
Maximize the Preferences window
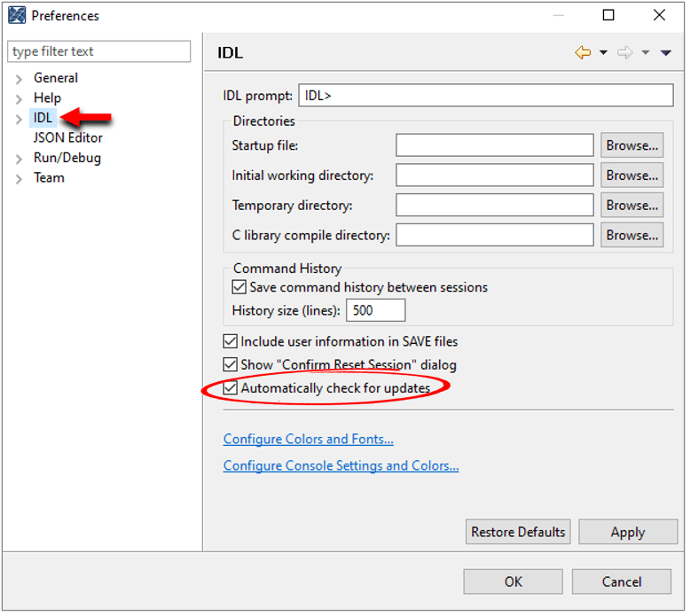pos(608,15)
